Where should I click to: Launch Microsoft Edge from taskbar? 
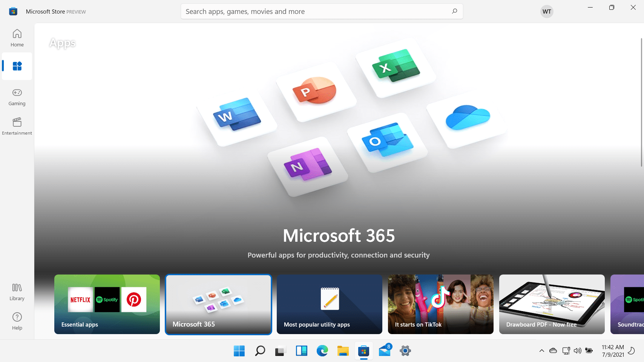[322, 351]
